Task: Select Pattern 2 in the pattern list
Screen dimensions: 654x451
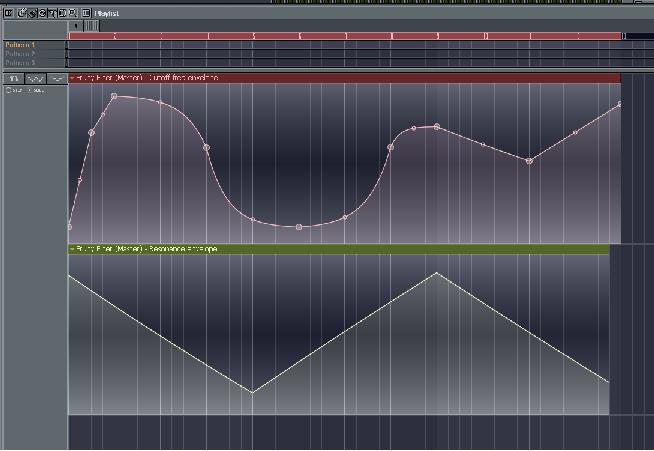Action: [20, 54]
